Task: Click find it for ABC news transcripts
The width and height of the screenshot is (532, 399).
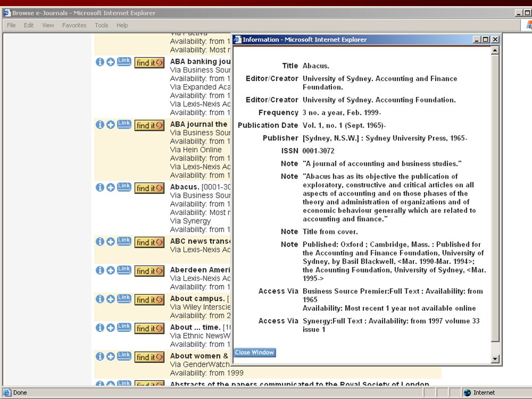Action: click(150, 242)
